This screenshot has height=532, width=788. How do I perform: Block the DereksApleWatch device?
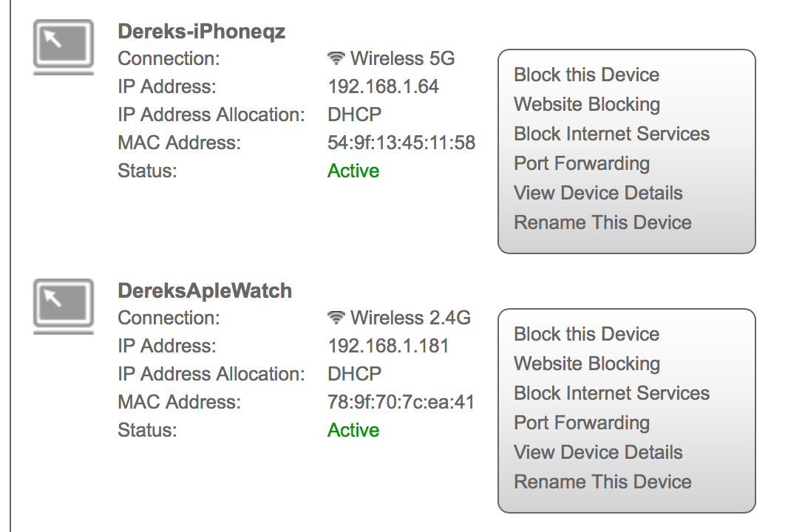(x=586, y=334)
